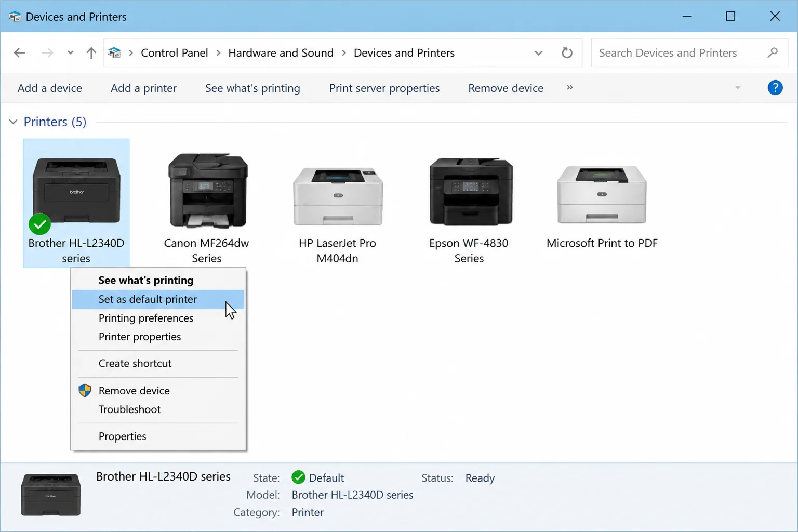Show more toolbar commands chevron
798x532 pixels.
coord(570,87)
